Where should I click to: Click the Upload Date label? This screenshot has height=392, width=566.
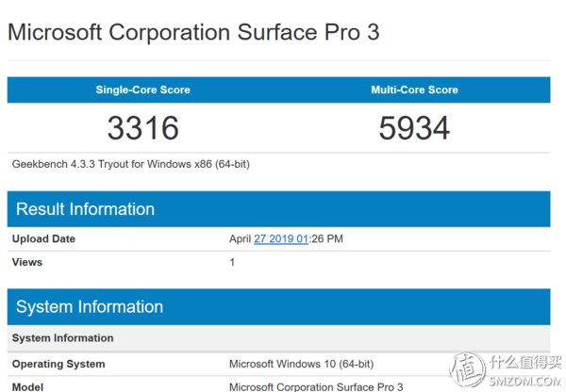pyautogui.click(x=43, y=238)
